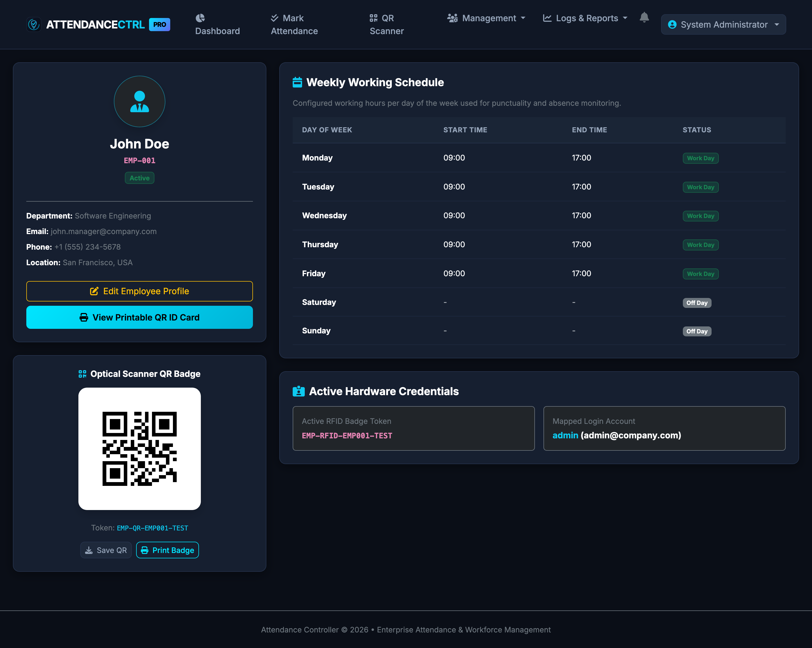Screen dimensions: 812x648
Task: Click the Print Badge button
Action: (x=167, y=551)
